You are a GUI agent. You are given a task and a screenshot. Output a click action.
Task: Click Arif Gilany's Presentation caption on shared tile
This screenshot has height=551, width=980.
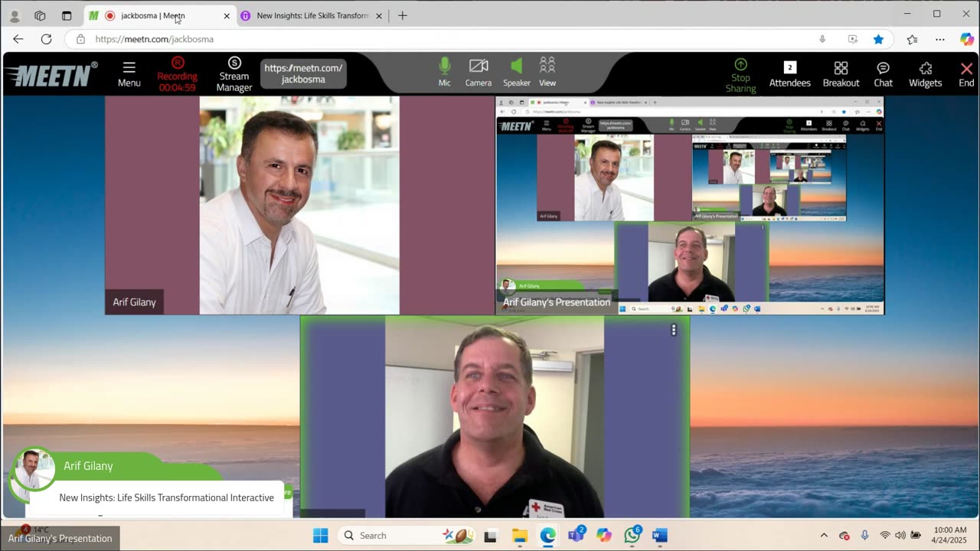[557, 302]
